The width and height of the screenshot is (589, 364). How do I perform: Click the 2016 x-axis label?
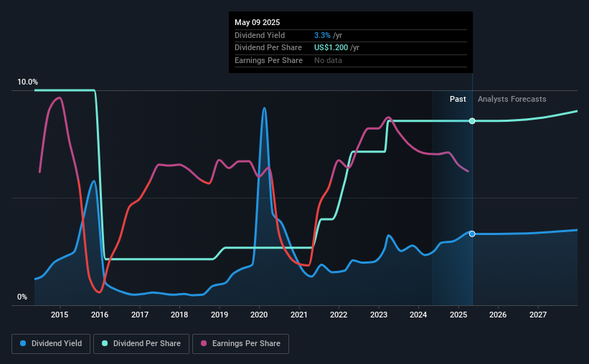coord(100,315)
